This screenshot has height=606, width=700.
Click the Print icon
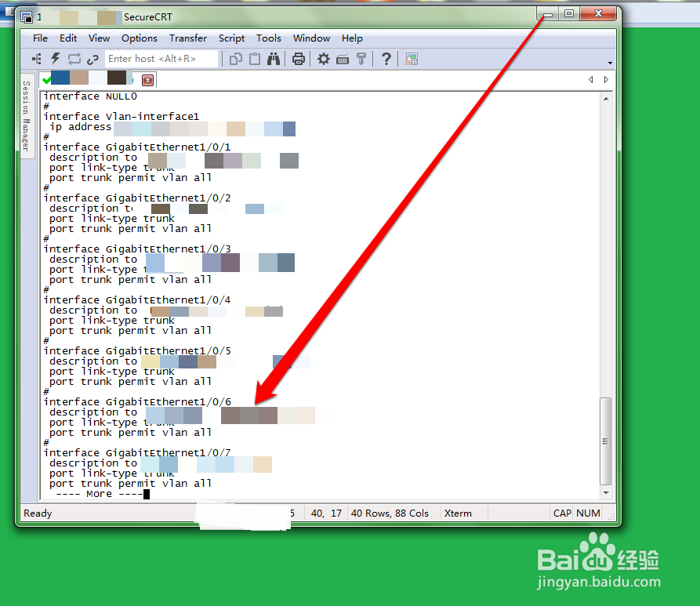click(299, 59)
